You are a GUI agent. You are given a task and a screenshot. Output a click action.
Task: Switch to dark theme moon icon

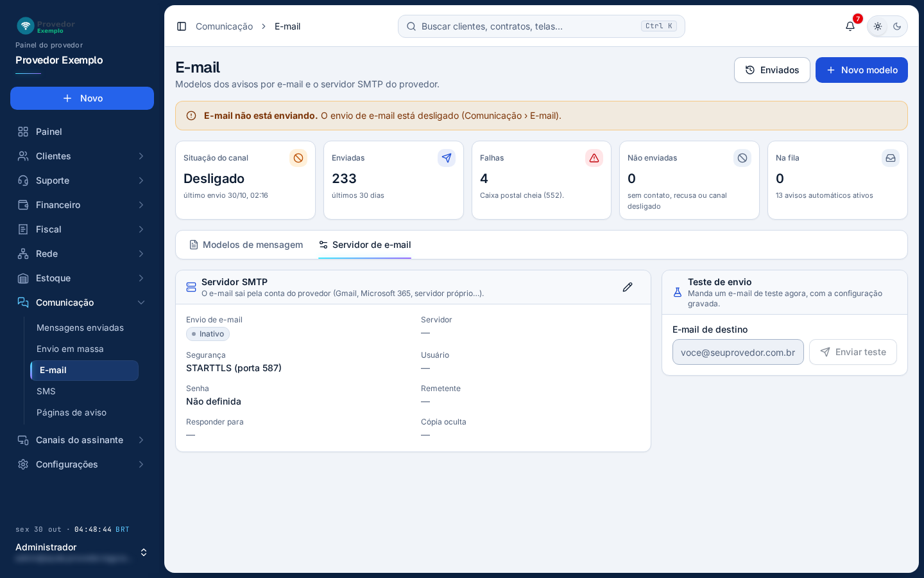point(897,26)
